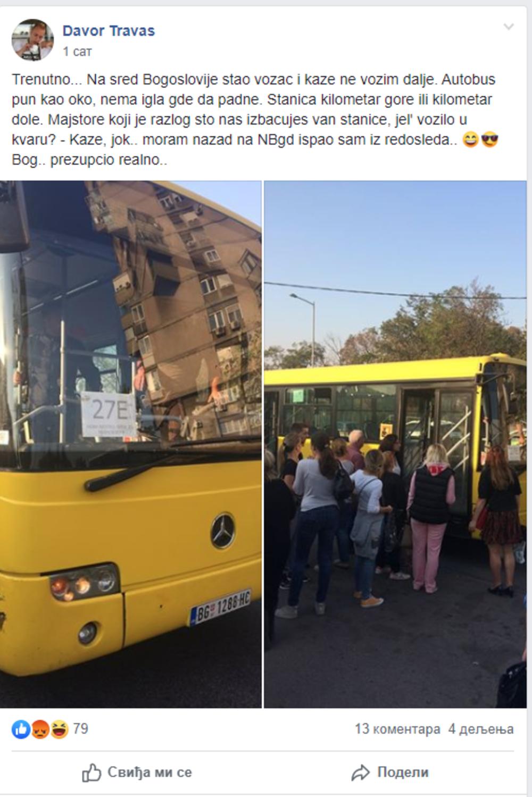Show the 79 reactions list
The image size is (532, 797).
coord(80,728)
